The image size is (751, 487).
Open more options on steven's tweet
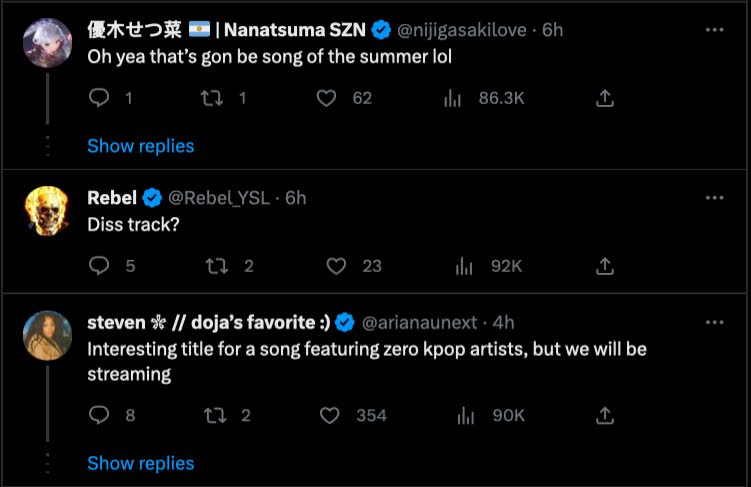point(714,323)
